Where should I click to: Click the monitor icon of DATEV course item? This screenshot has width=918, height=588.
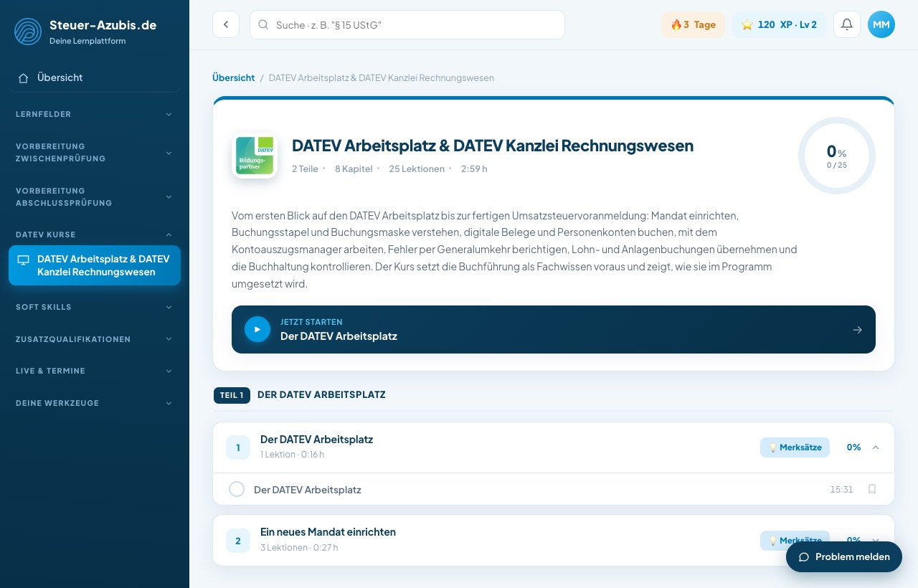coord(24,260)
